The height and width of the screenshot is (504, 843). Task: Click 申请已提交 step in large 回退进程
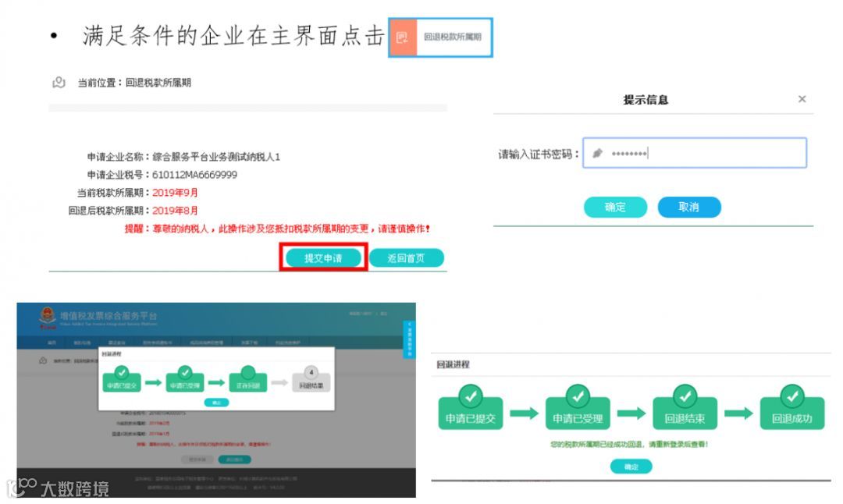click(x=471, y=408)
